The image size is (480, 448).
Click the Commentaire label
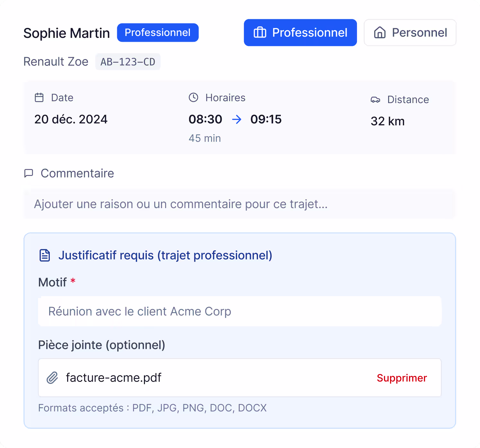click(77, 173)
